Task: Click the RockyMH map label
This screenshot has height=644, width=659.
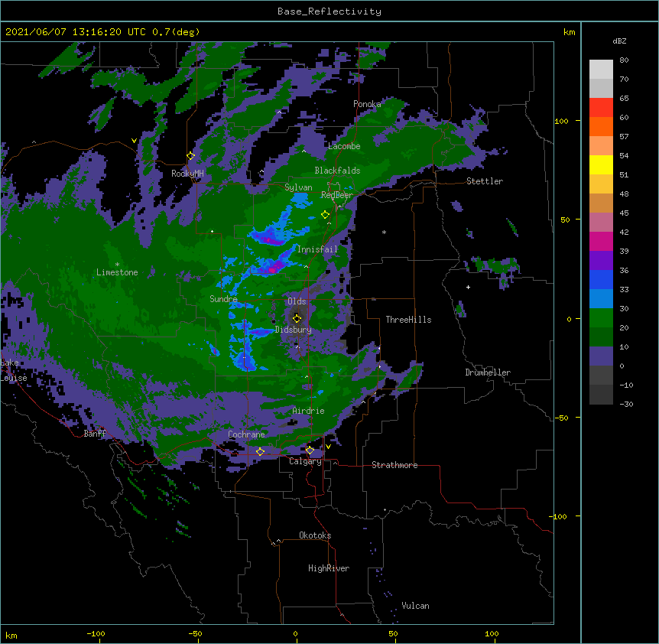Action: point(187,173)
